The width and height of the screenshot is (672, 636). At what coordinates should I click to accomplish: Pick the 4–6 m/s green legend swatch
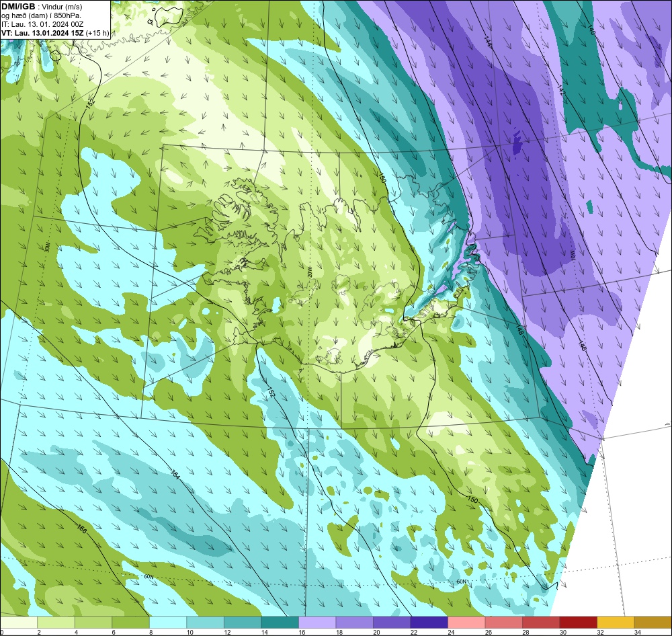pyautogui.click(x=93, y=622)
